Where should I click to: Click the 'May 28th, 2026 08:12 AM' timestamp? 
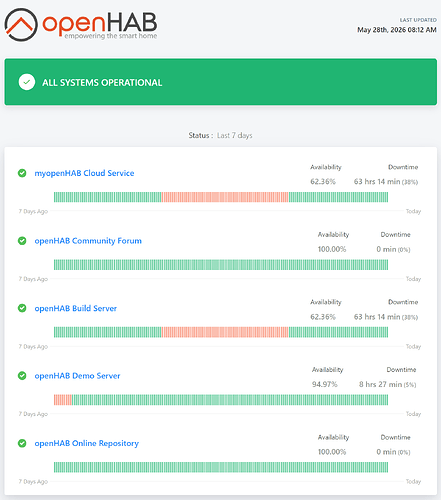click(397, 30)
